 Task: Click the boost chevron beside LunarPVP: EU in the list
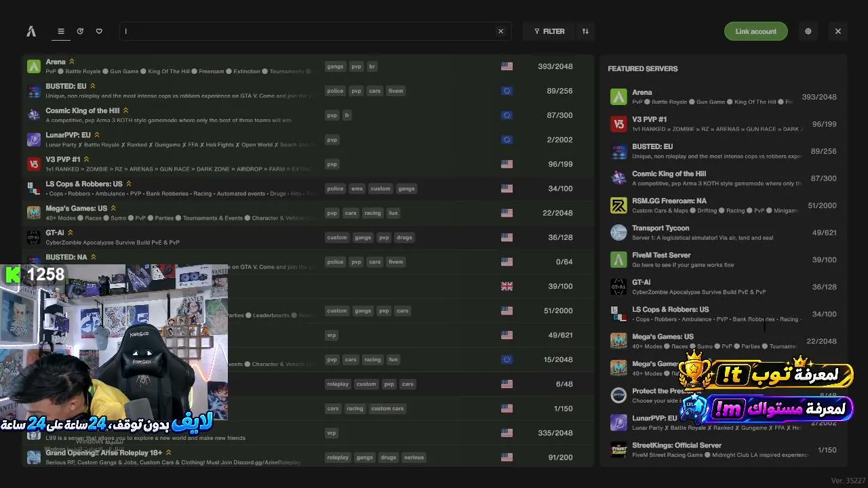tap(97, 135)
